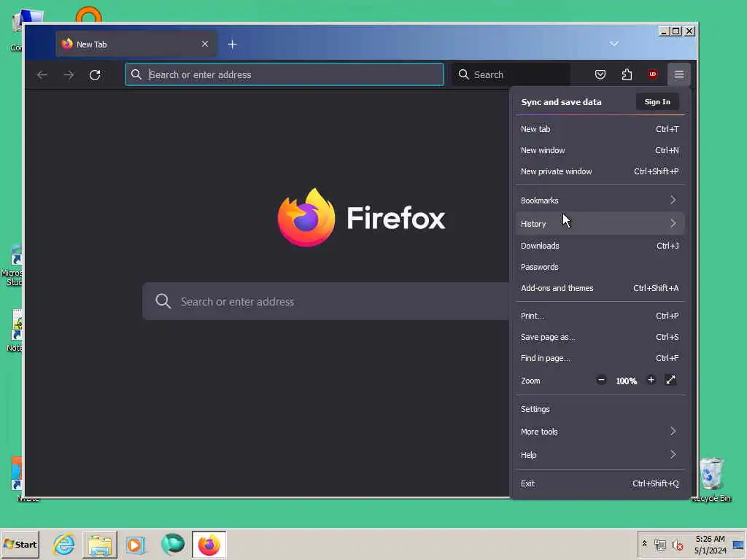
Task: Open the Windows Start button
Action: (x=20, y=544)
